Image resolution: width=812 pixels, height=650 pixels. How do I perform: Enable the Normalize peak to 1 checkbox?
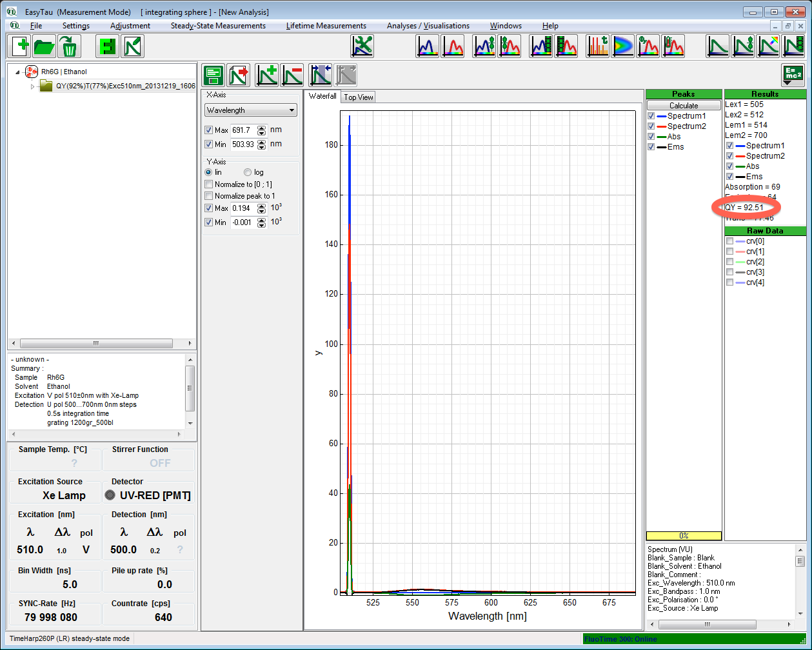point(208,196)
